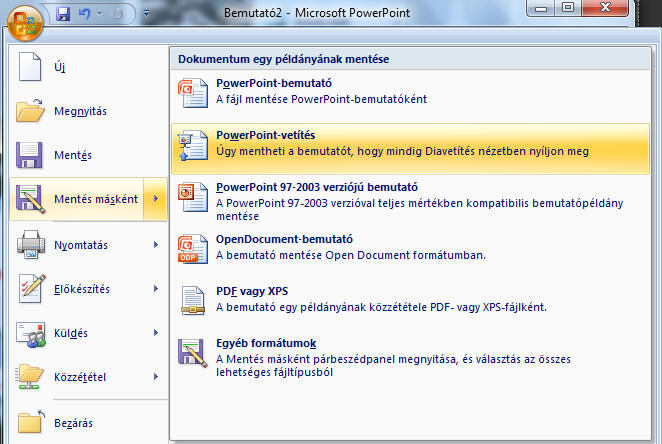Choose Megnyitás from the Office menu

[80, 111]
